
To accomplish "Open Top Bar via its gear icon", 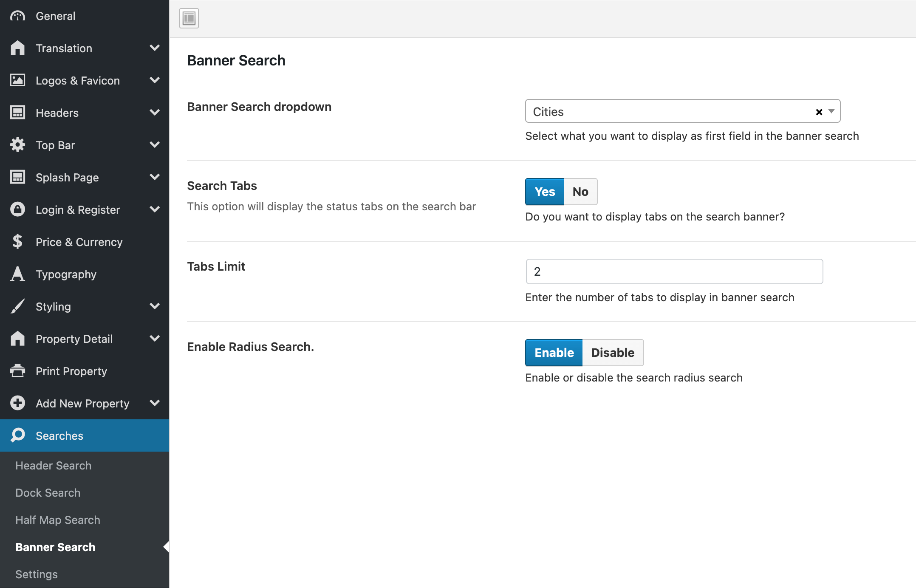I will pyautogui.click(x=17, y=145).
